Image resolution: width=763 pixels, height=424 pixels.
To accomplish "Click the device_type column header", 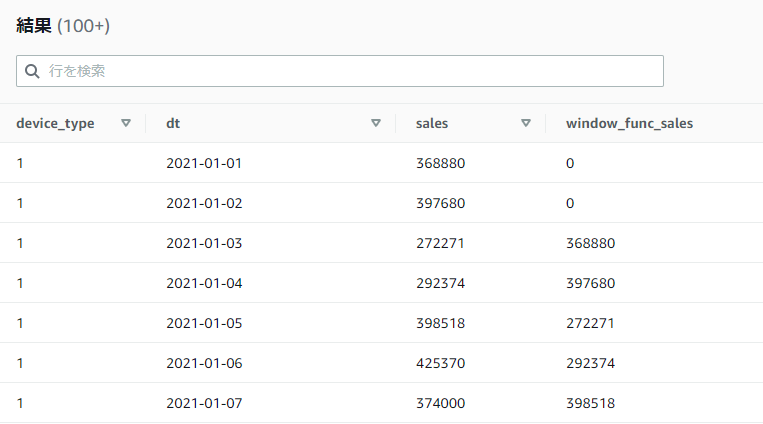I will 55,124.
